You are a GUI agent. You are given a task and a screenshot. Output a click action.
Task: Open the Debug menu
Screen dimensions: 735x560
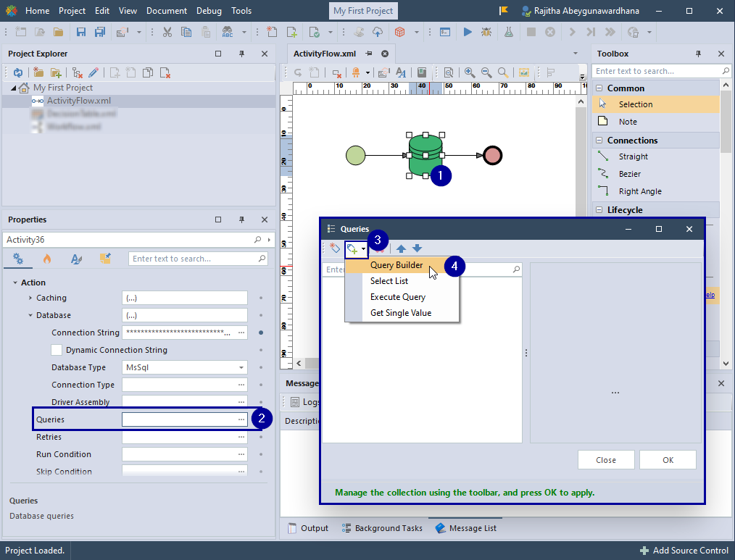(x=209, y=10)
